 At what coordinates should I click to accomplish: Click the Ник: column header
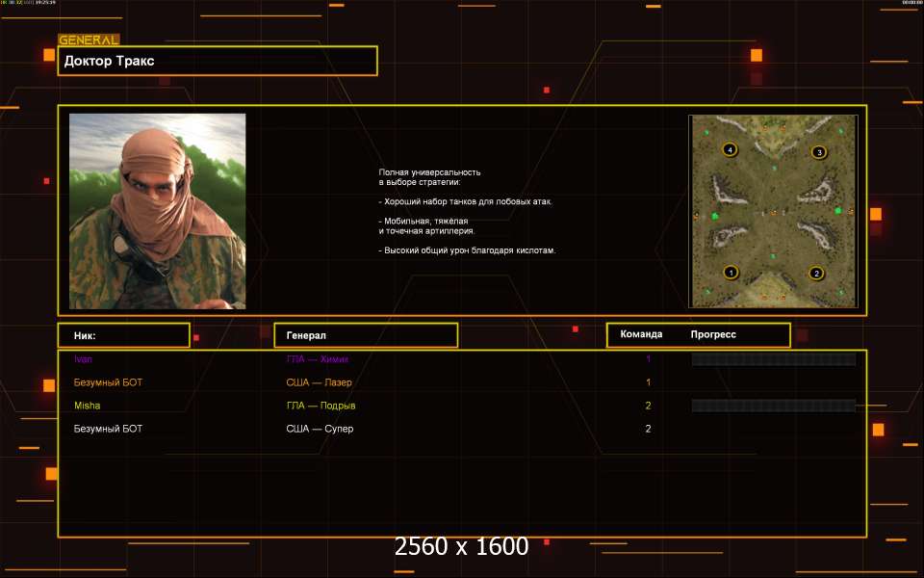point(123,335)
